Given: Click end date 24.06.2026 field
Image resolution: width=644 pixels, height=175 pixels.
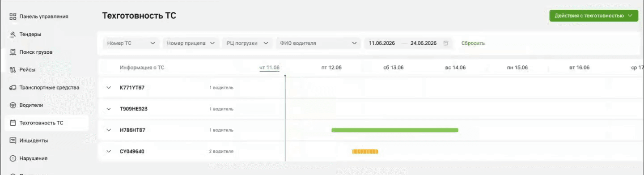Looking at the screenshot, I should pyautogui.click(x=424, y=43).
